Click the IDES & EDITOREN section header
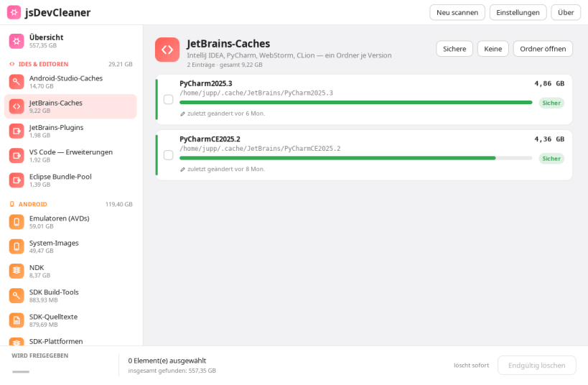This screenshot has height=385, width=588. pyautogui.click(x=43, y=64)
